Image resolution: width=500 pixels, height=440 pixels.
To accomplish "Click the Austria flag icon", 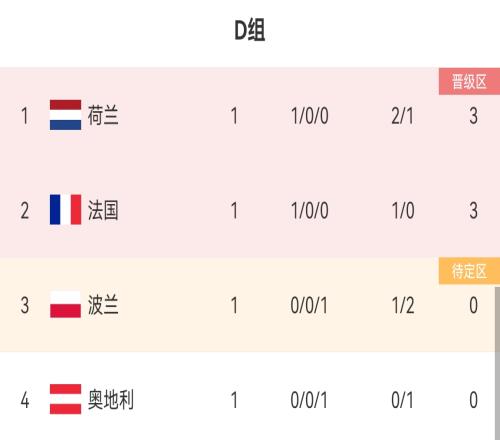I will tap(65, 399).
